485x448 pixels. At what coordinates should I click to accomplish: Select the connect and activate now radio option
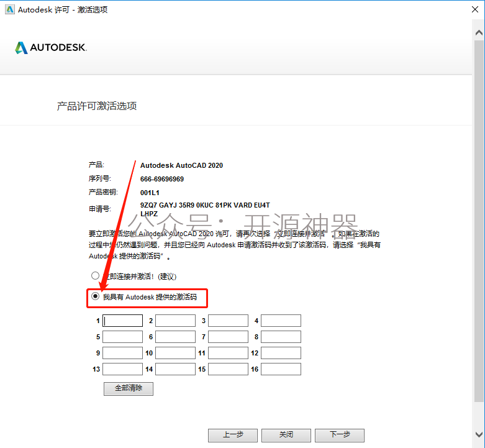coord(95,276)
